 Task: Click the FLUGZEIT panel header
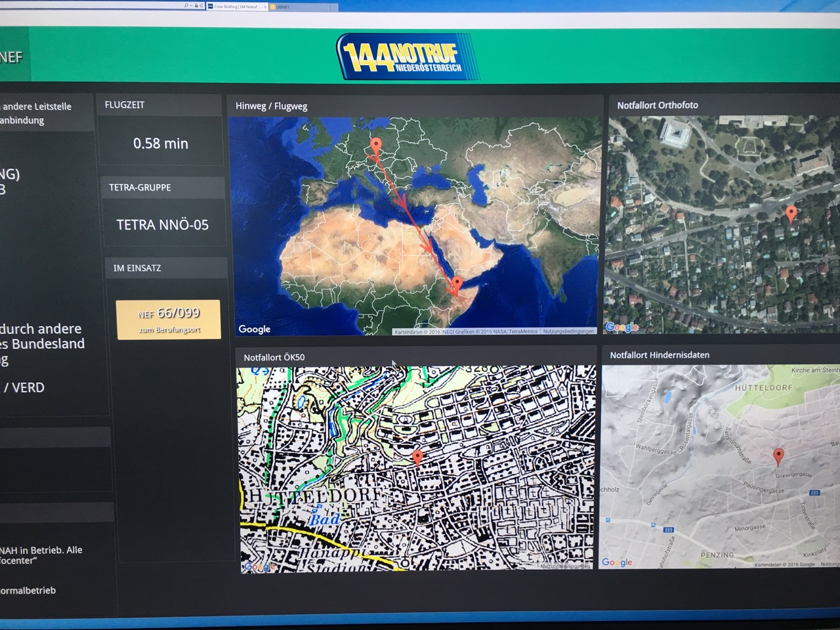(x=159, y=105)
